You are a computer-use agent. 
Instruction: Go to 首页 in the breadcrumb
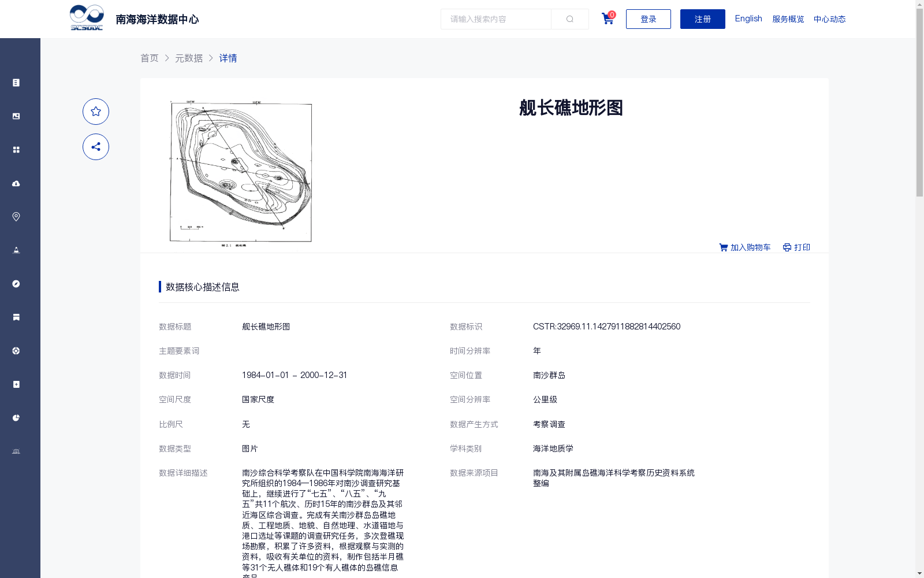(150, 58)
